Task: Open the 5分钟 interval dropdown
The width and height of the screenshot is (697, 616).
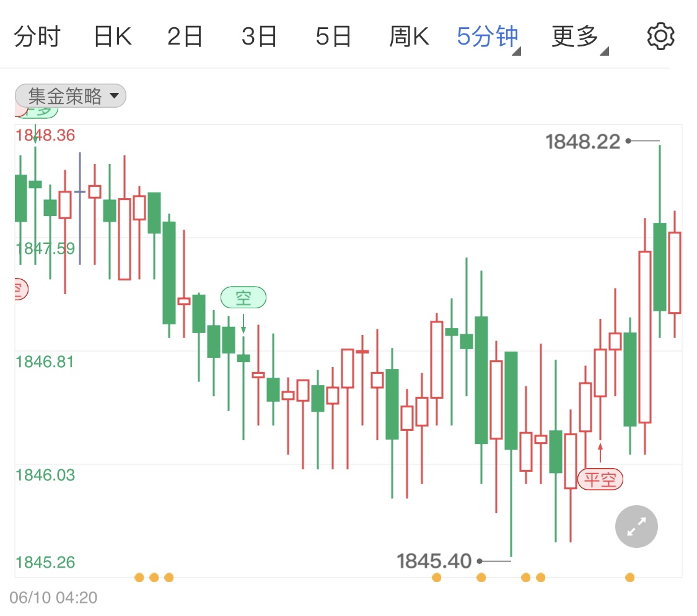Action: 489,37
